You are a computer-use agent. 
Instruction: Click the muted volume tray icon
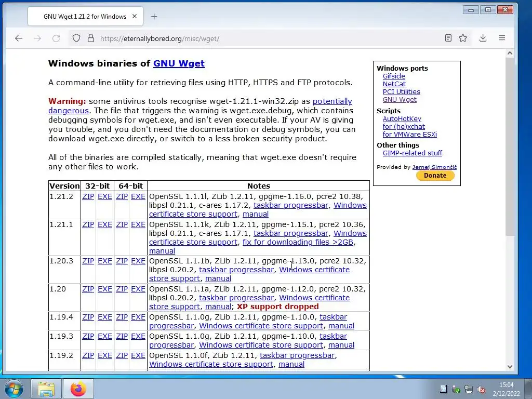481,390
